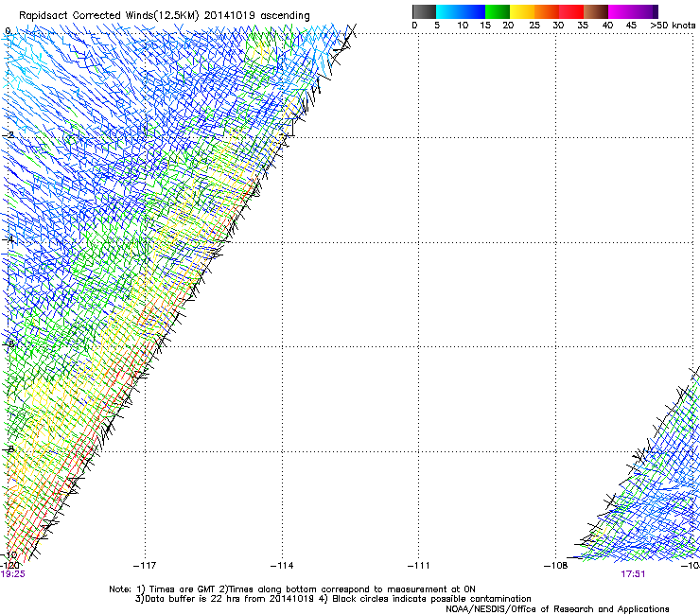
Task: Click the orange 25-30 knots color swatch
Action: (547, 11)
